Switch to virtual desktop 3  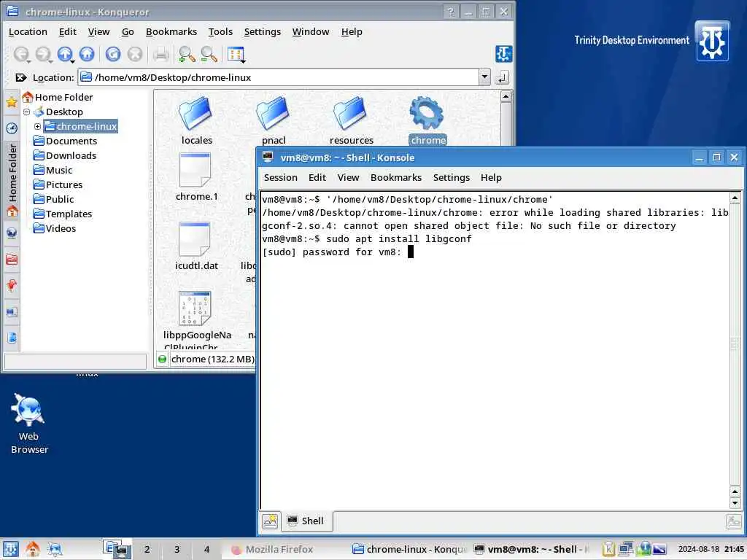(177, 550)
